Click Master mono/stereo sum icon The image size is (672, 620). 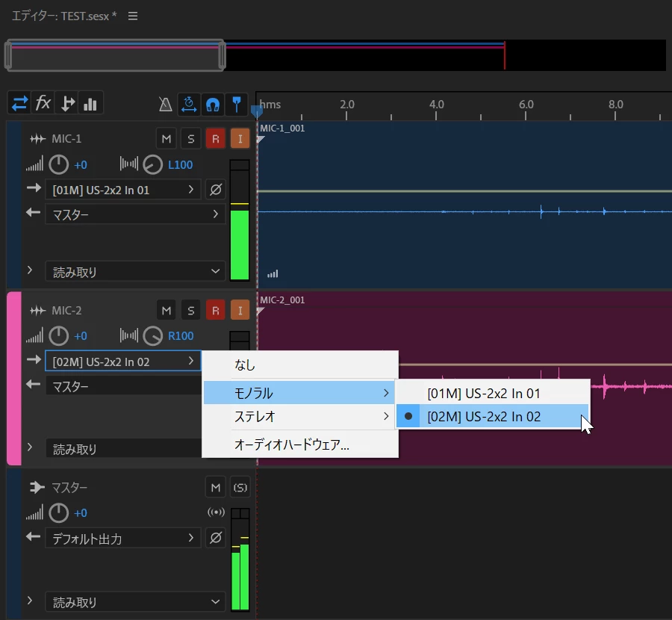click(x=216, y=512)
